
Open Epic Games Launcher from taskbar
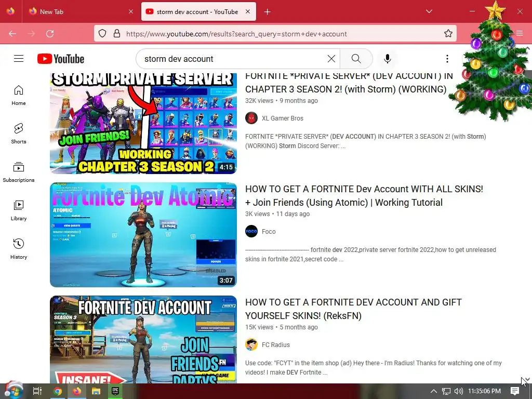(x=115, y=391)
